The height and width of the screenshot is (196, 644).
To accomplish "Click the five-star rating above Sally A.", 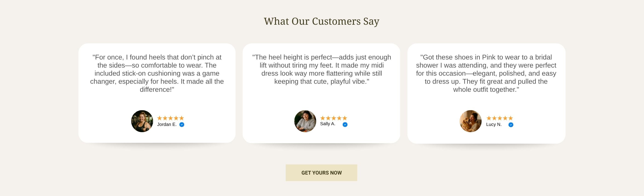I will [334, 118].
